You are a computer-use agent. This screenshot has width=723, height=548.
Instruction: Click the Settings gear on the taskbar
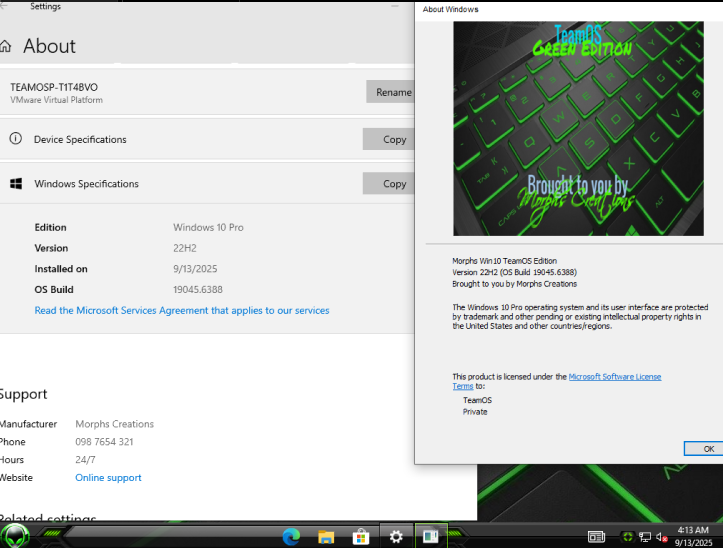click(x=396, y=536)
